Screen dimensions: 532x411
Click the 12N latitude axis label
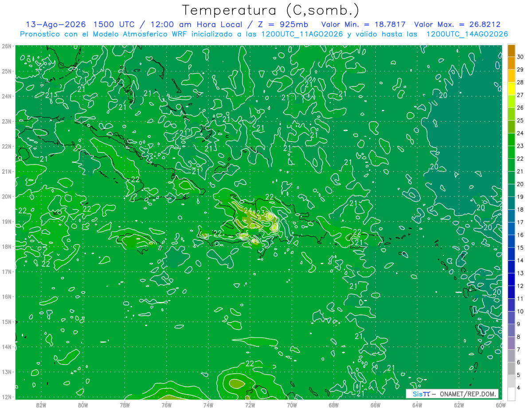tap(7, 397)
